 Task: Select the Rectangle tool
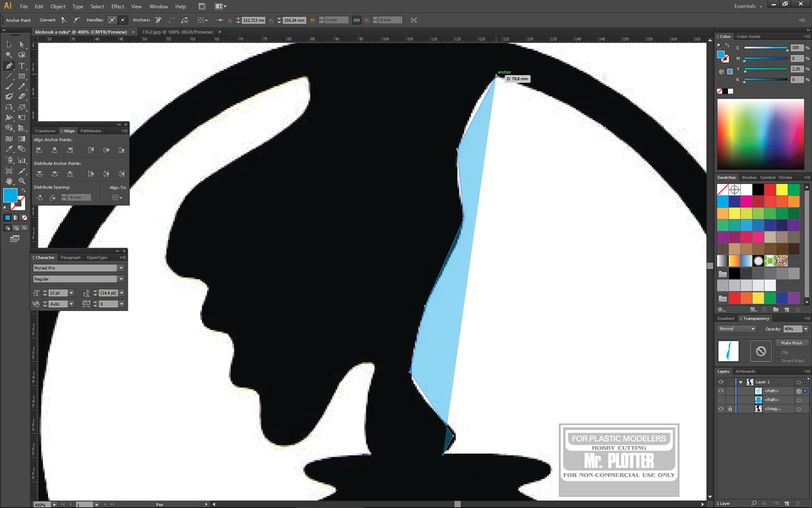[x=22, y=76]
